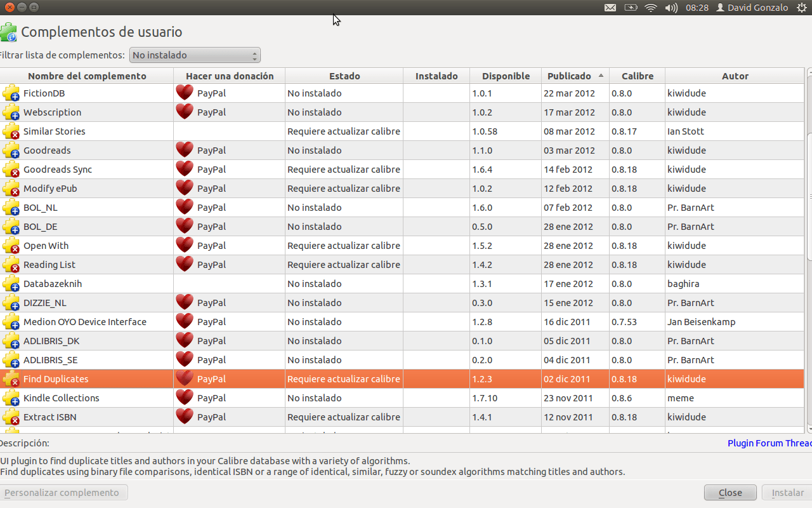Open the Wi-Fi network indicator
This screenshot has width=812, height=508.
click(650, 8)
